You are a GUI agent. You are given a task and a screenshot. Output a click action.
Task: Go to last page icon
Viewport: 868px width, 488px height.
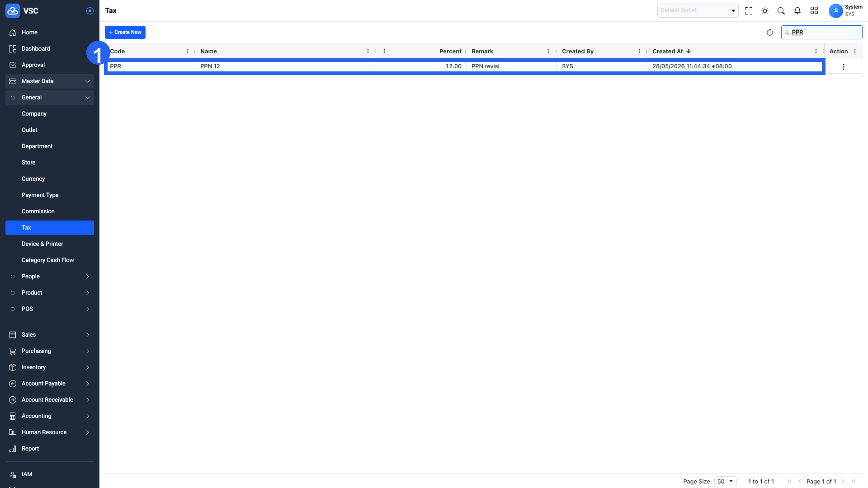[853, 482]
